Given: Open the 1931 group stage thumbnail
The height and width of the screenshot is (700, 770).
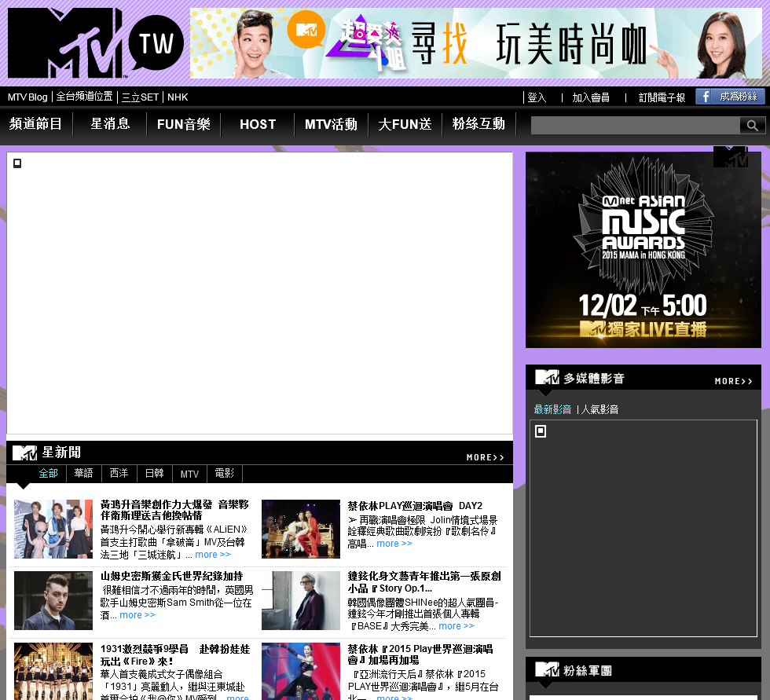Looking at the screenshot, I should coord(53,671).
